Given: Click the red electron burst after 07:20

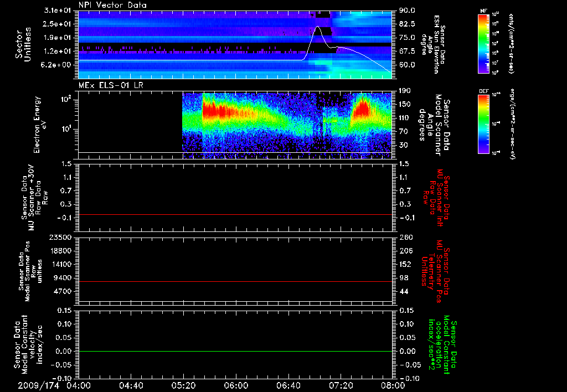Looking at the screenshot, I should 362,109.
